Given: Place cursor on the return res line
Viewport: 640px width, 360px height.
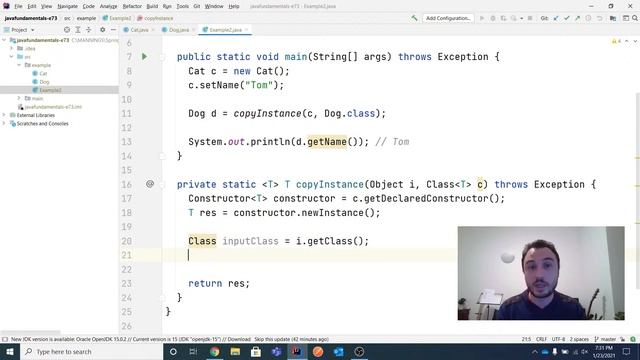Looking at the screenshot, I should coord(219,283).
